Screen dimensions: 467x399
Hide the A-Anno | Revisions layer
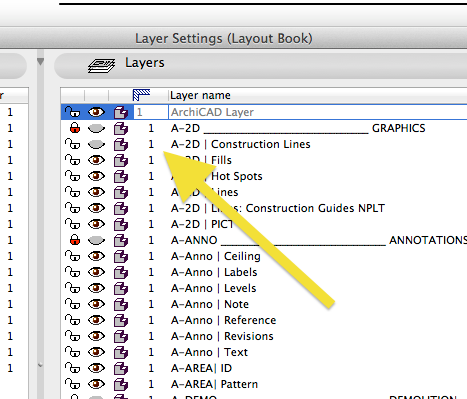click(96, 336)
